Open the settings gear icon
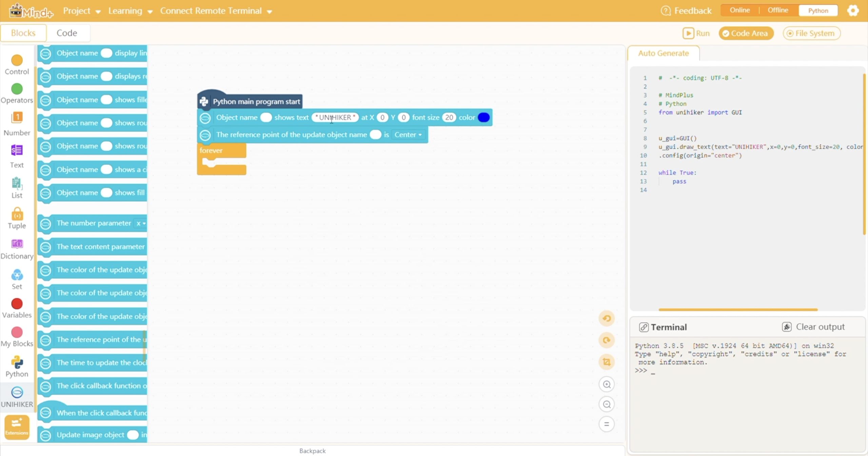868x456 pixels. 852,11
